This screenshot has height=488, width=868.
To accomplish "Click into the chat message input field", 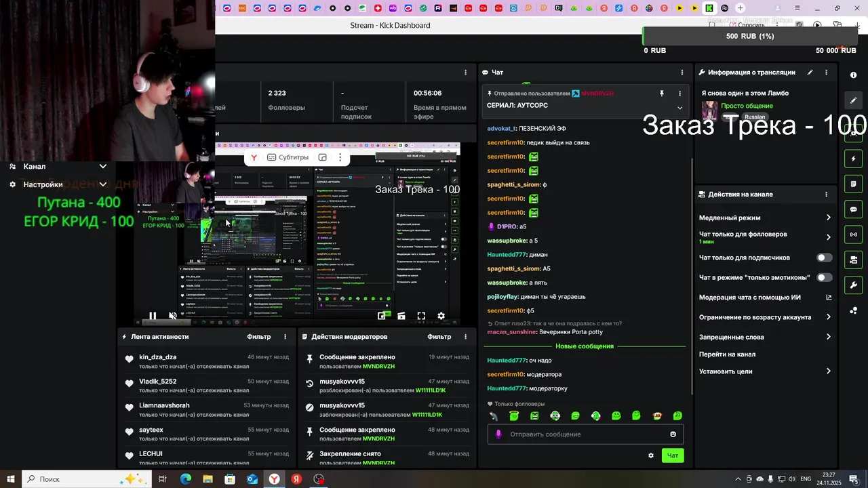I will click(587, 434).
